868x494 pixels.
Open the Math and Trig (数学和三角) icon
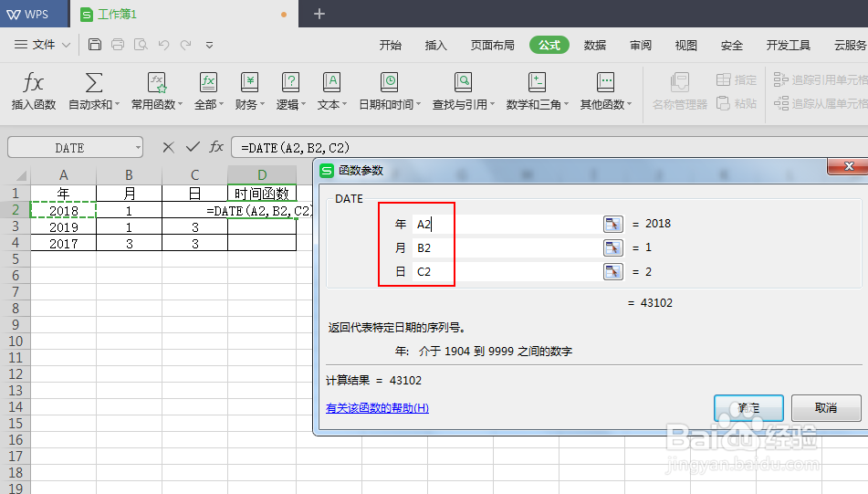537,83
